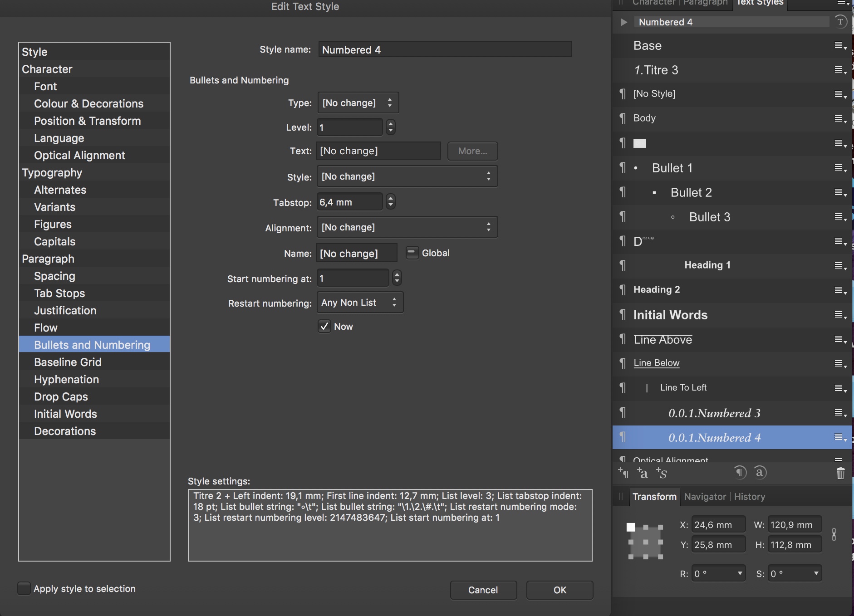Screen dimensions: 854x616
Task: Click the create paragraph style icon
Action: point(623,473)
